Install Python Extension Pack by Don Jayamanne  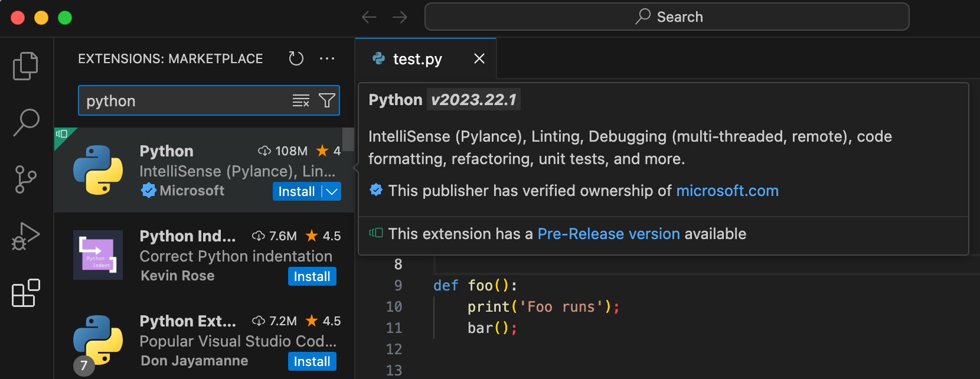pos(312,361)
